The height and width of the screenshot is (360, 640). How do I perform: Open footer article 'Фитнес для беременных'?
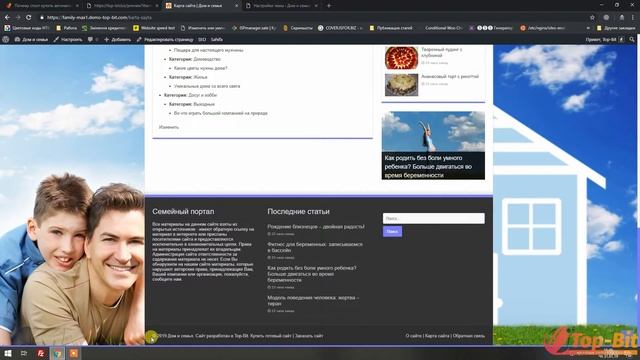point(315,247)
